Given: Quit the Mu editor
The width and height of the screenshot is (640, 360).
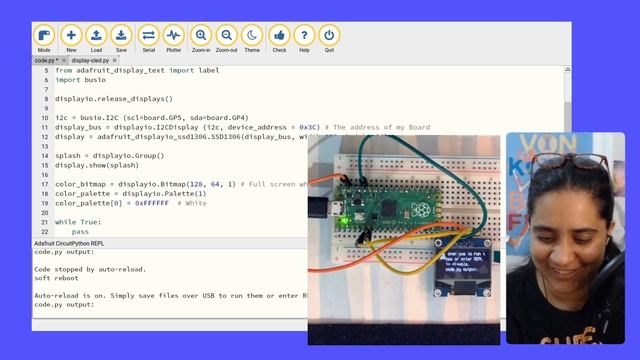Looking at the screenshot, I should pos(329,39).
